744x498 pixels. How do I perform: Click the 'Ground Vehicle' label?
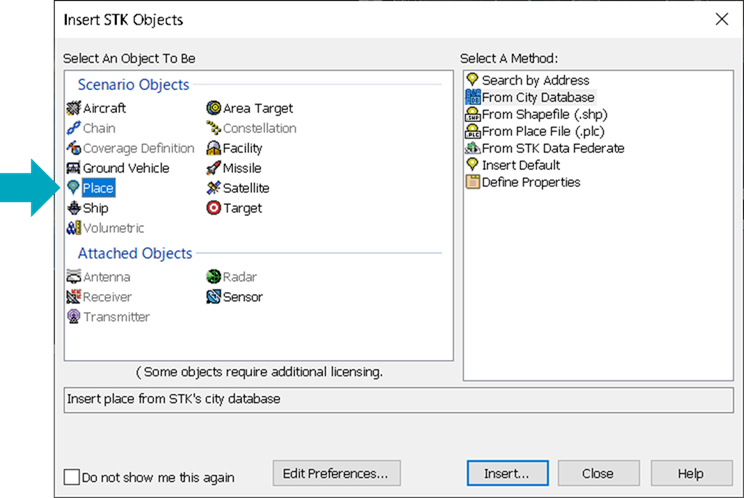pyautogui.click(x=126, y=168)
